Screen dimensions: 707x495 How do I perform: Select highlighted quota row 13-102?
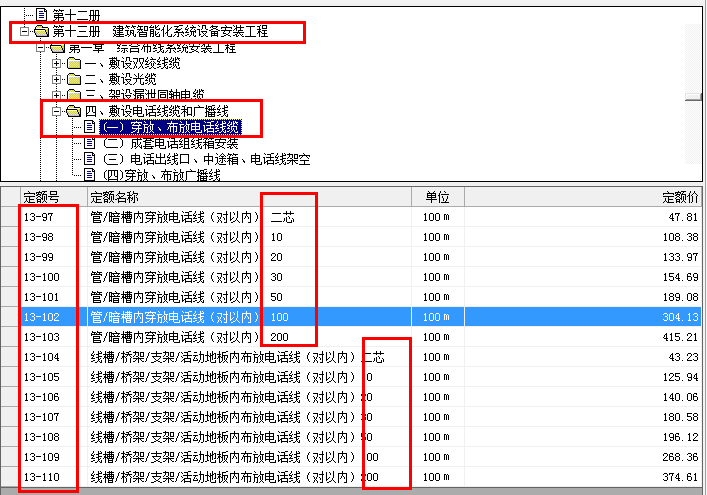coord(351,317)
